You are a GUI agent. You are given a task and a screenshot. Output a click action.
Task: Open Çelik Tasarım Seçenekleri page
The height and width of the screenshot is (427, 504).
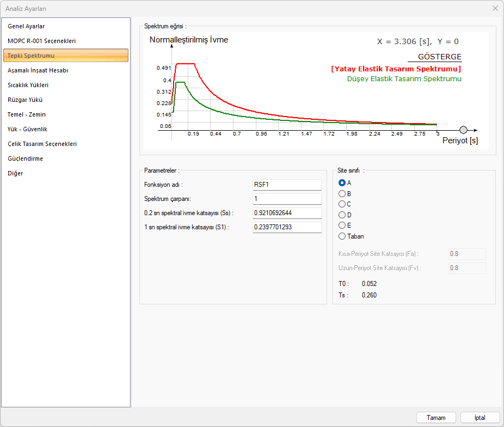(42, 144)
